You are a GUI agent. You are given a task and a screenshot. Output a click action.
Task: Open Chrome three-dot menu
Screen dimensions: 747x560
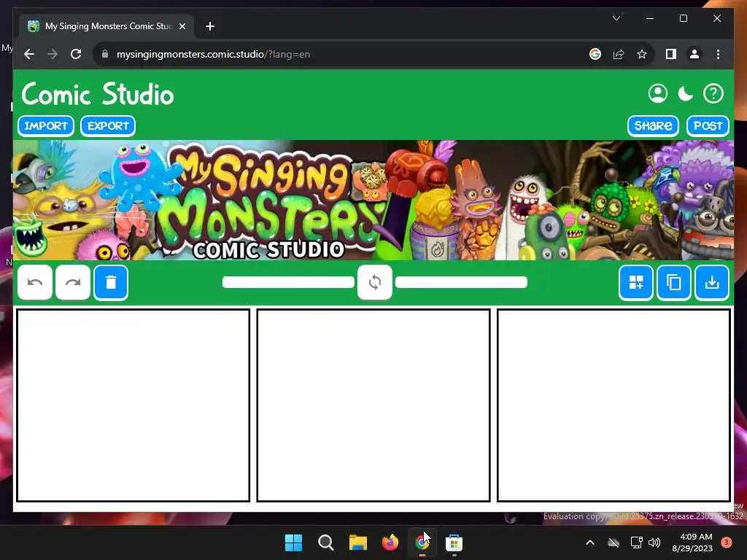[x=718, y=54]
